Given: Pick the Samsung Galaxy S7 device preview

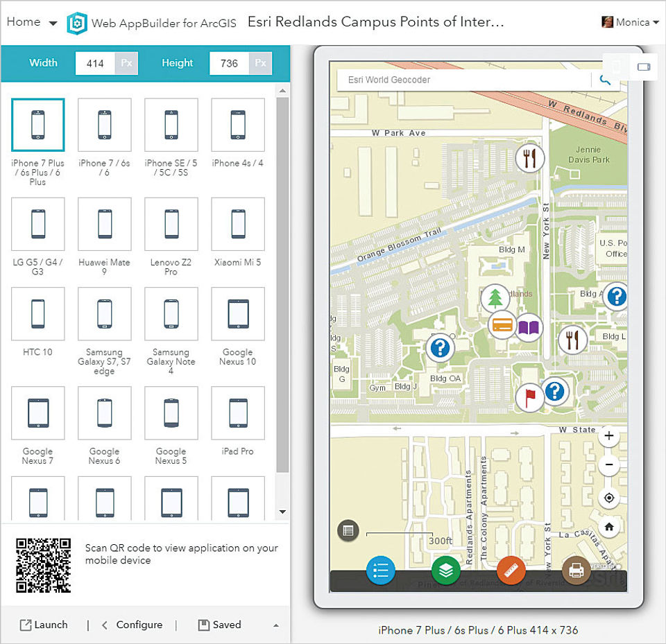Looking at the screenshot, I should [105, 314].
